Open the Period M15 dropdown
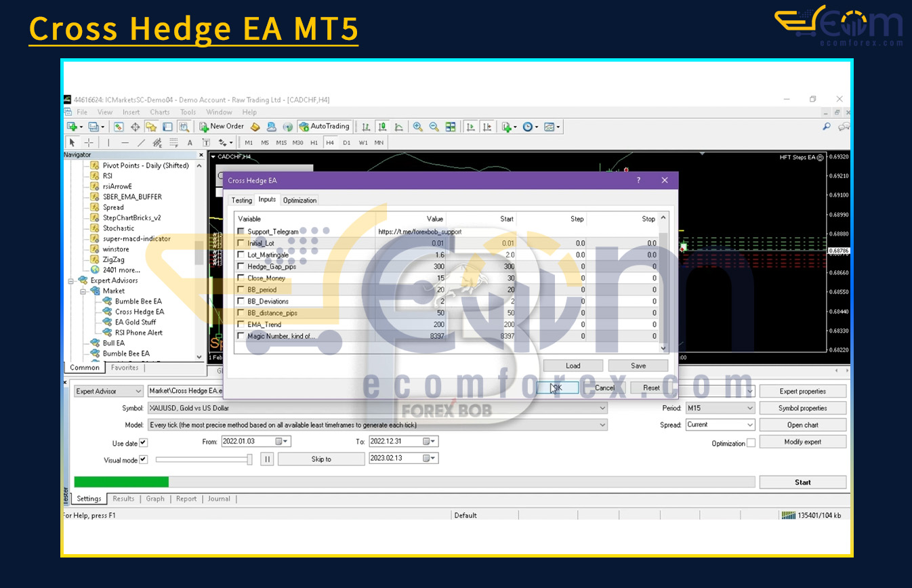The image size is (912, 588). (x=720, y=408)
